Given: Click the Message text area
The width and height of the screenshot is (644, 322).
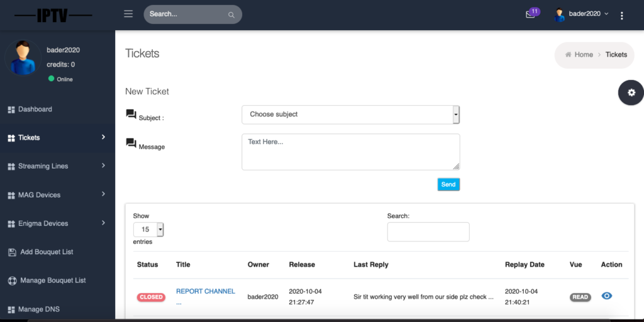Looking at the screenshot, I should (x=350, y=152).
